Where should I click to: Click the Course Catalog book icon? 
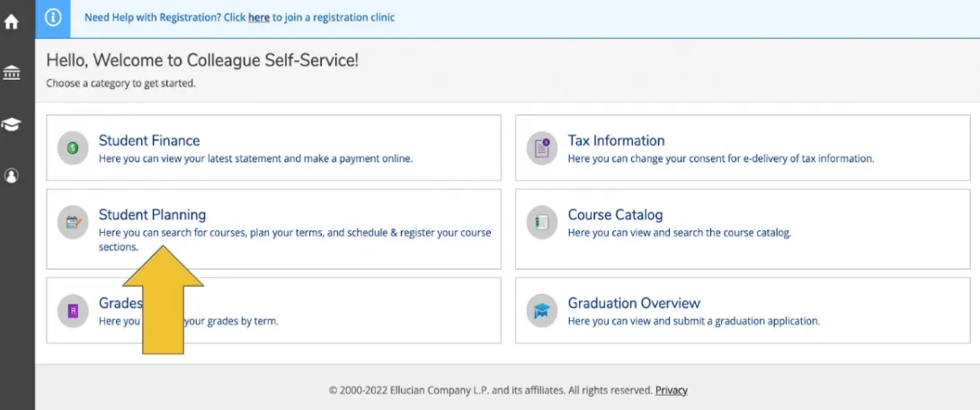click(542, 222)
